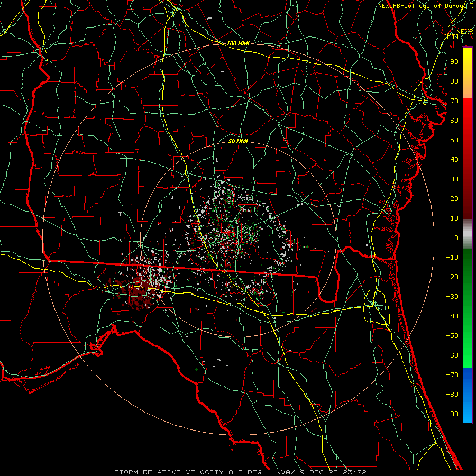The width and height of the screenshot is (476, 476).
Task: Click the positive 40 value on the velocity scale
Action: click(454, 160)
